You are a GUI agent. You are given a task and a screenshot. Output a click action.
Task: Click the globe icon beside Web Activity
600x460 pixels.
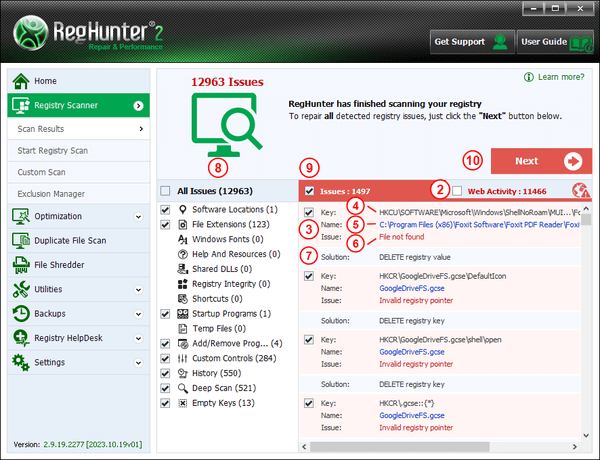pos(579,190)
